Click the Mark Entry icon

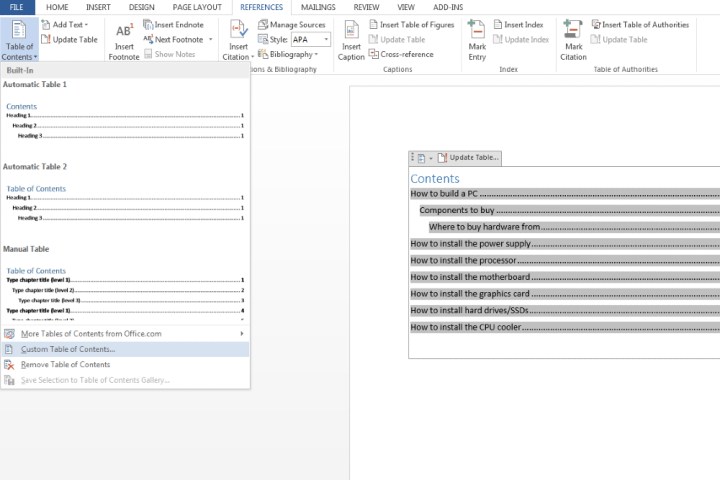click(478, 30)
